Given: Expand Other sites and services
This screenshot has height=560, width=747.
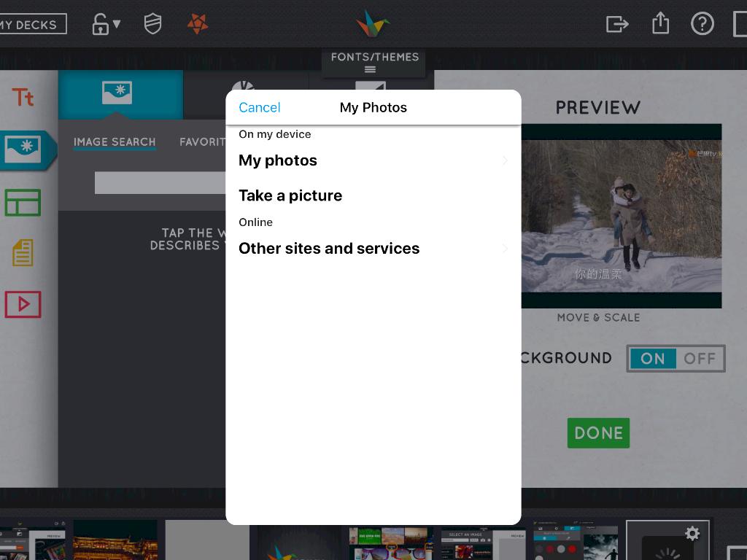Looking at the screenshot, I should 372,249.
